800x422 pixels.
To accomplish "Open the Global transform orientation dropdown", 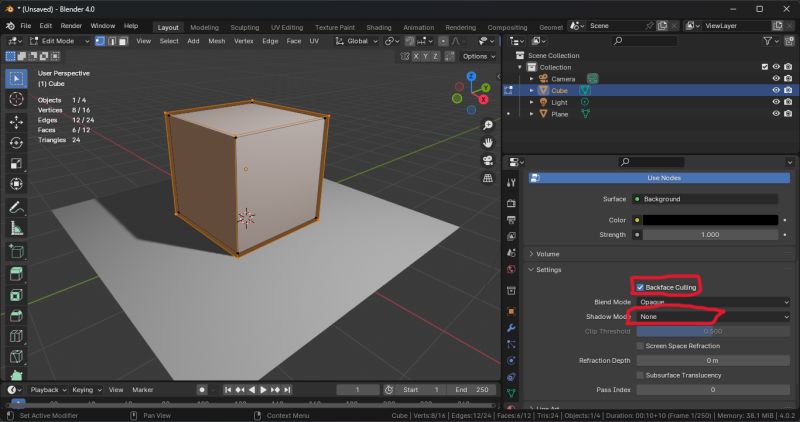I will pyautogui.click(x=356, y=41).
